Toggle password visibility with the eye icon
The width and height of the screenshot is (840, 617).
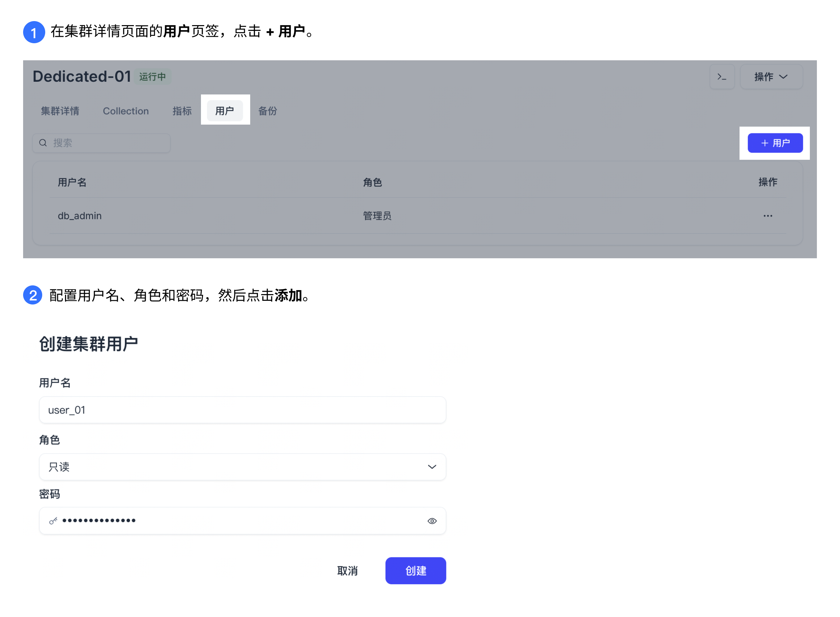point(432,521)
